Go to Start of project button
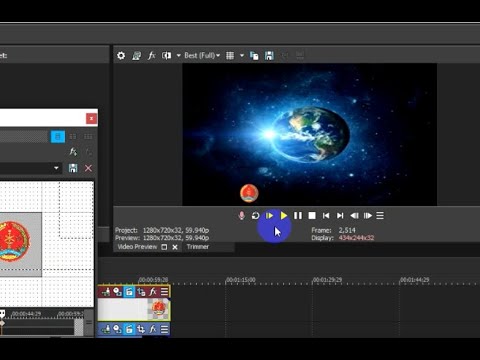Screen dimensions: 480x360 326,216
